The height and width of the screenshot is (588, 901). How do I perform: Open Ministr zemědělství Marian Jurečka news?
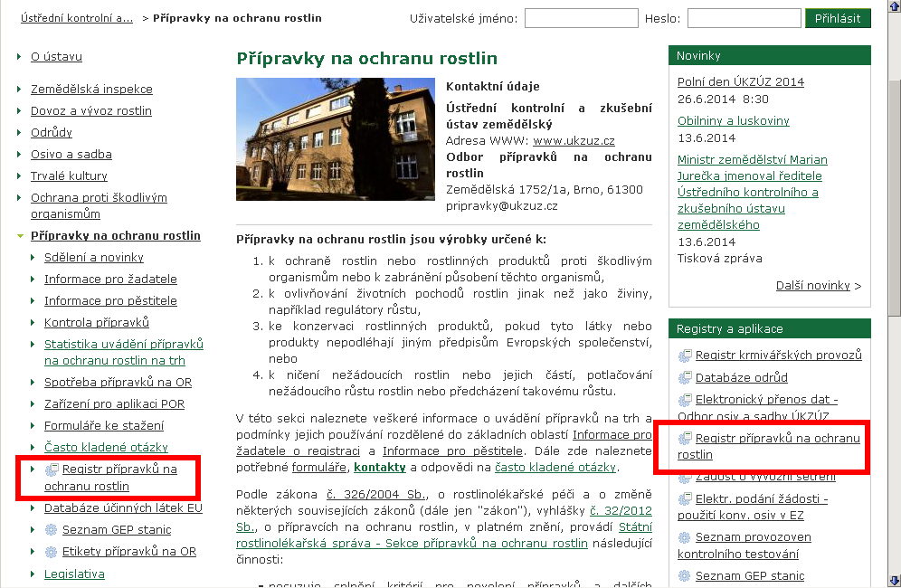(x=752, y=192)
